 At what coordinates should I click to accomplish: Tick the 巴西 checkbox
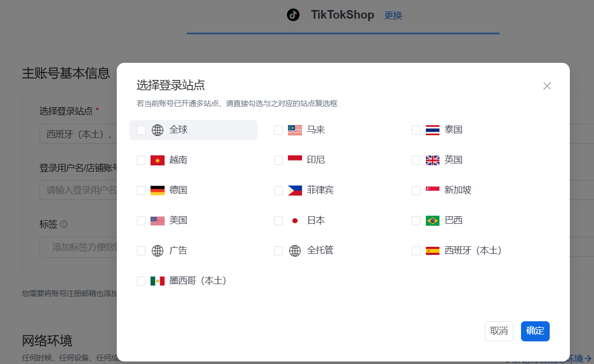[x=416, y=221]
